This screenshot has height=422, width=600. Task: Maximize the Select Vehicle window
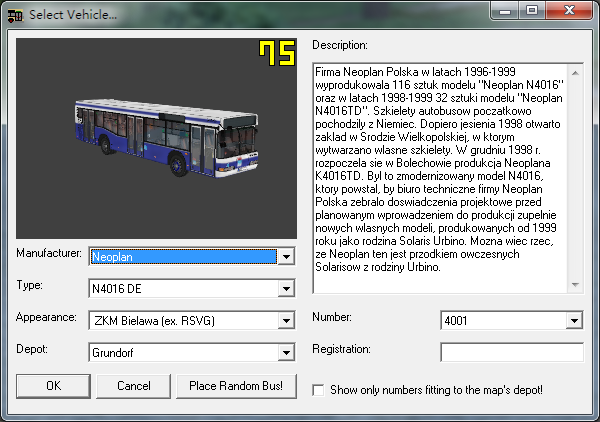(x=532, y=11)
